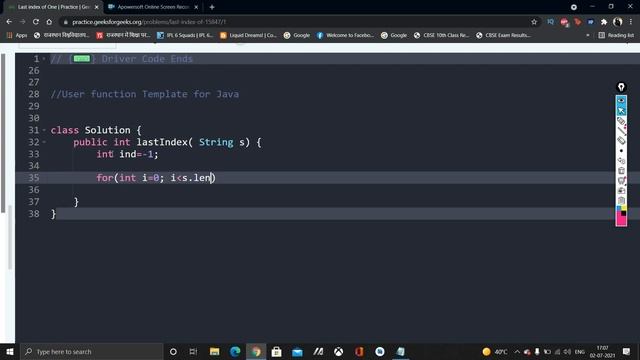640x360 pixels.
Task: Close the Apowersoft Online Screen Recorder tab
Action: pos(196,7)
